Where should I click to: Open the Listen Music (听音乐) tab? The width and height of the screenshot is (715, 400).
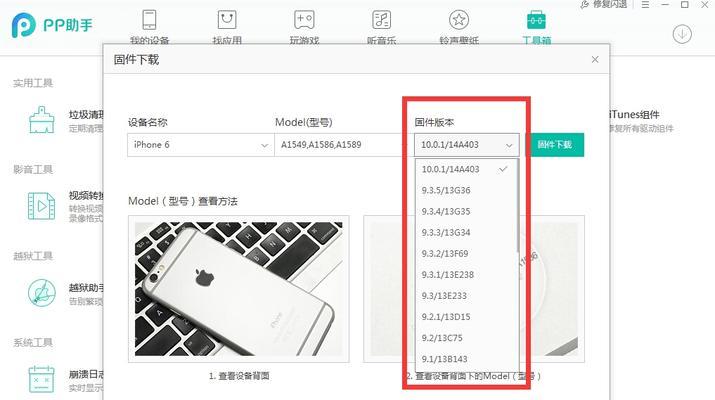[382, 26]
